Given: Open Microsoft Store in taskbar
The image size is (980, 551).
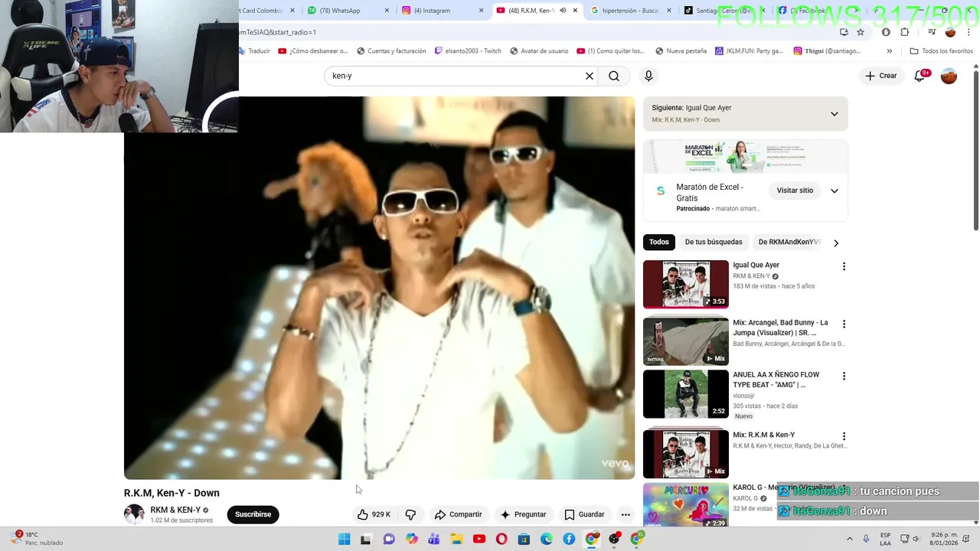Looking at the screenshot, I should click(x=524, y=540).
